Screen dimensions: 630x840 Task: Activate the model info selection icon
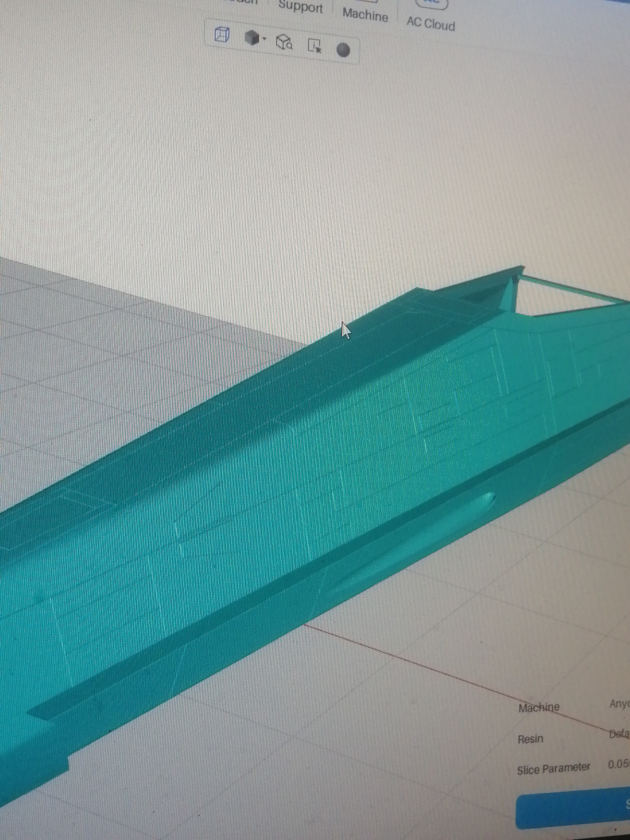[314, 46]
